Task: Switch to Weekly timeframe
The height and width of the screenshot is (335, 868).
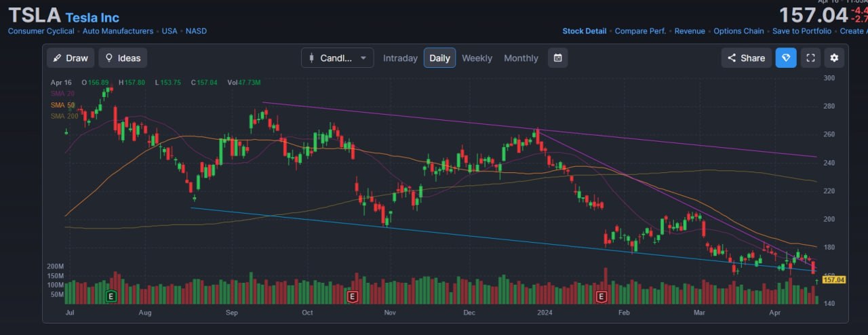Action: (477, 58)
